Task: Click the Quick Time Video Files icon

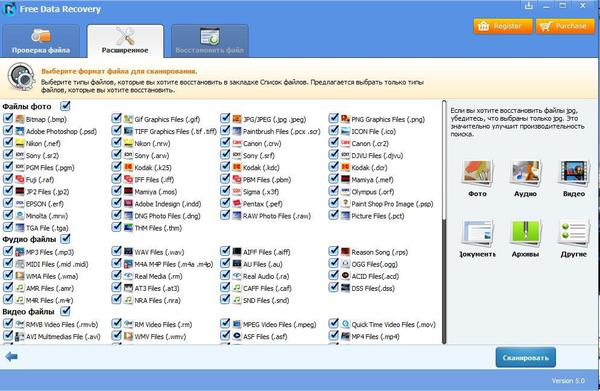Action: click(346, 324)
